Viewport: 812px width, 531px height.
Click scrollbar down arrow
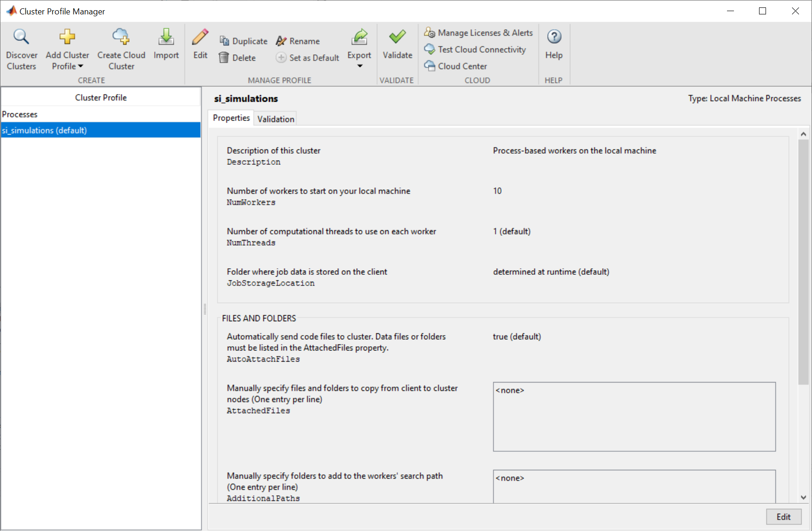pyautogui.click(x=803, y=498)
